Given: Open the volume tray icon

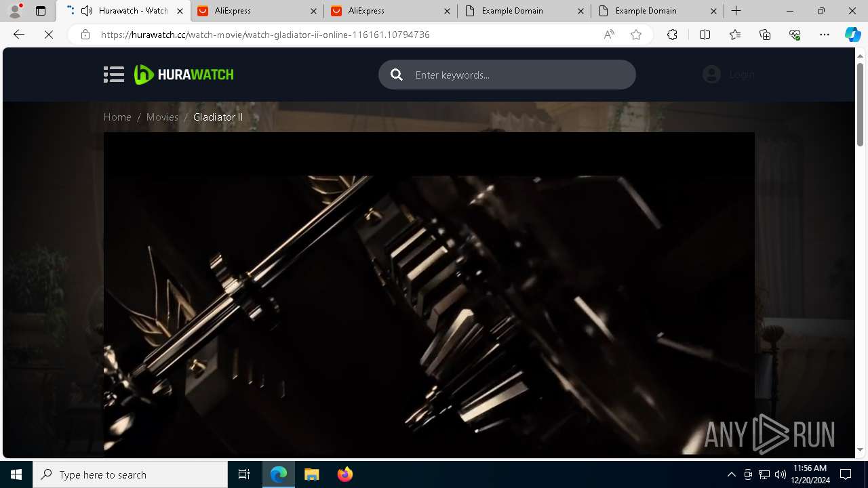Looking at the screenshot, I should pyautogui.click(x=780, y=474).
